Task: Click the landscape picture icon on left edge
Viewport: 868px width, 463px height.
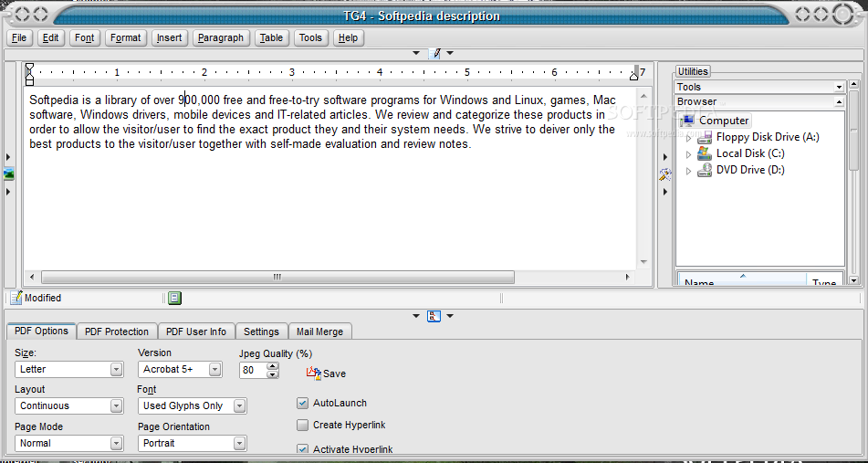Action: pyautogui.click(x=8, y=174)
